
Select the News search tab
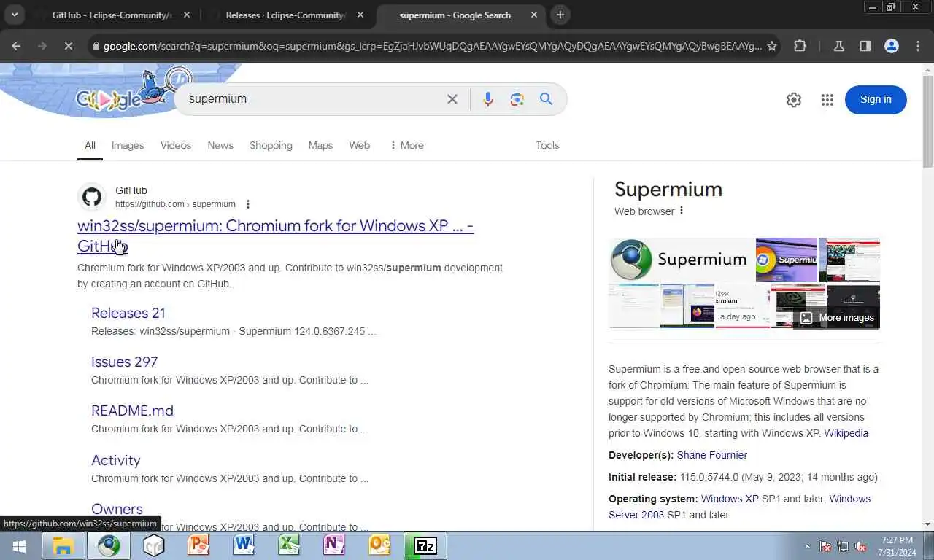tap(220, 145)
